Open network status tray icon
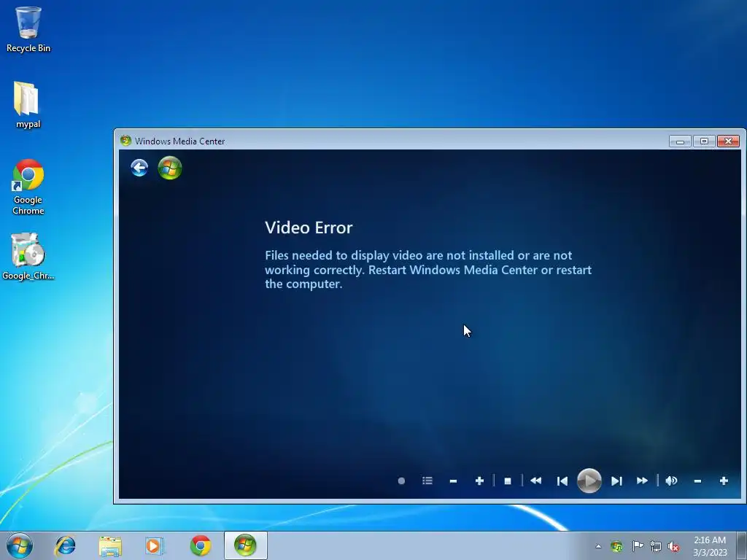The image size is (747, 560). [x=656, y=547]
